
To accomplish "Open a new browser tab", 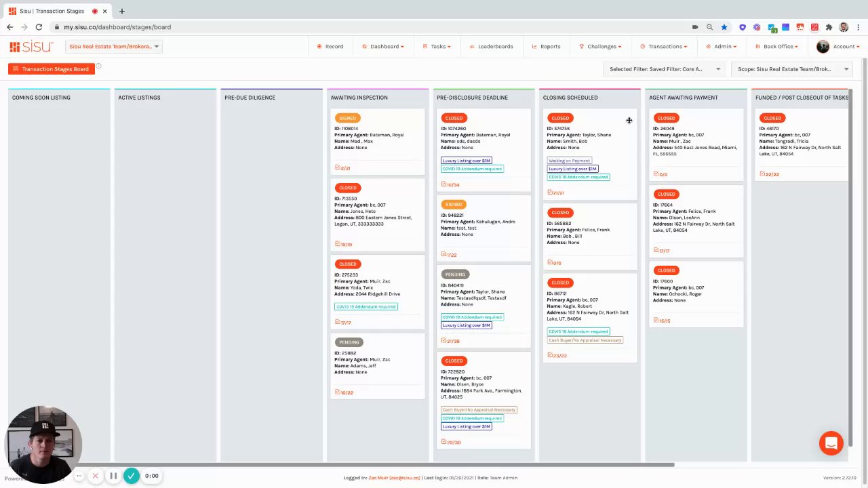I will pos(122,11).
